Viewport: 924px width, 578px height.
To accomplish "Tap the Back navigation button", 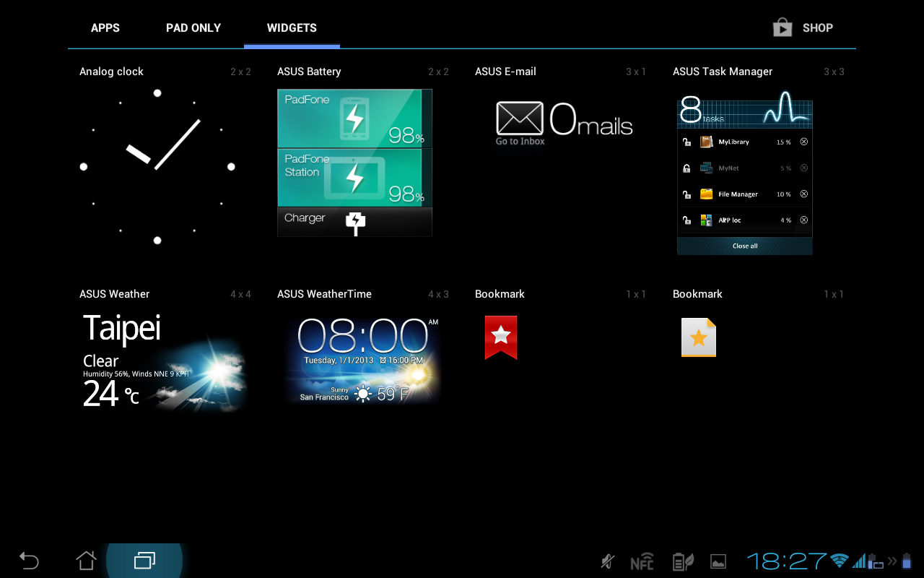I will tap(29, 560).
